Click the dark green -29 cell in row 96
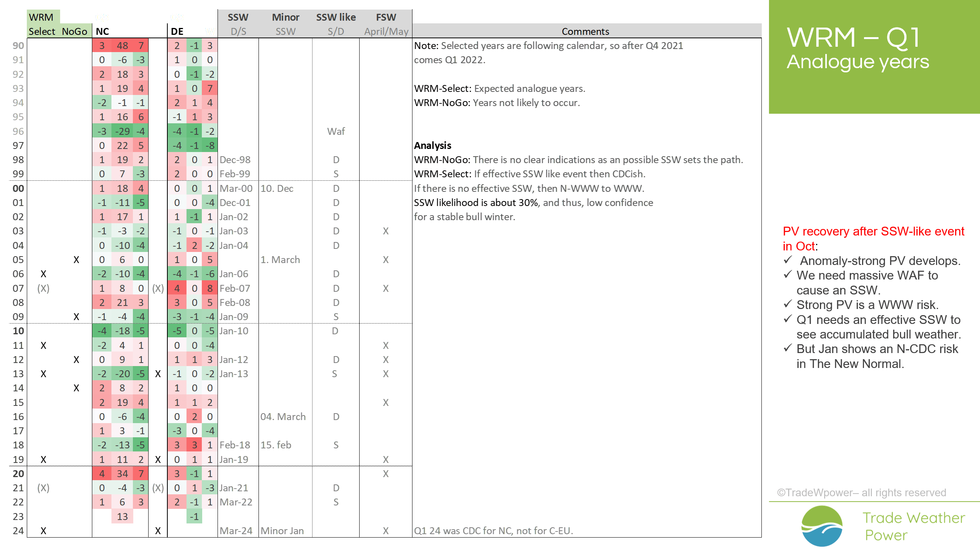Image resolution: width=980 pixels, height=551 pixels. (x=122, y=131)
